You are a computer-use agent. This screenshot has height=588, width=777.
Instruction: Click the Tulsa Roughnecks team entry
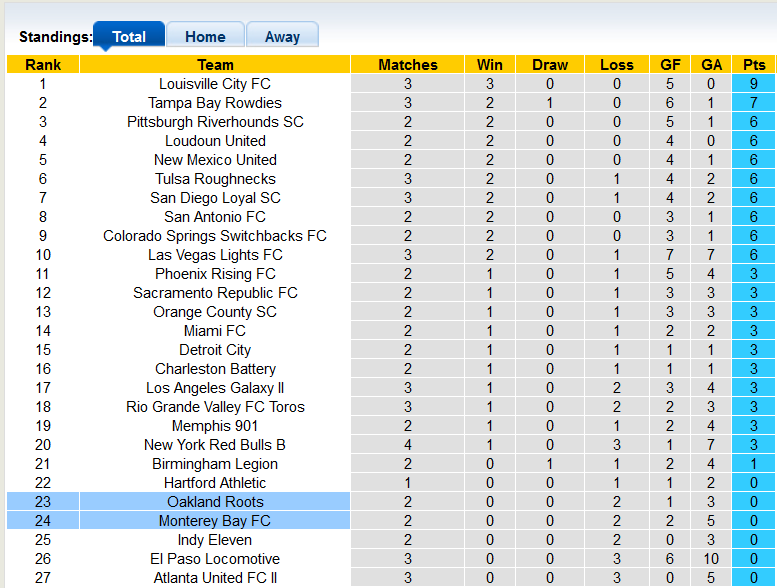215,179
